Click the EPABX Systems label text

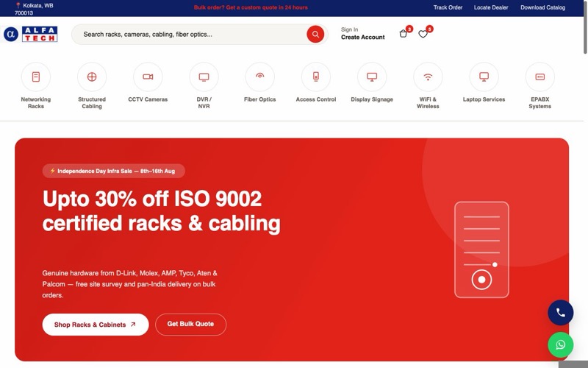coord(539,102)
